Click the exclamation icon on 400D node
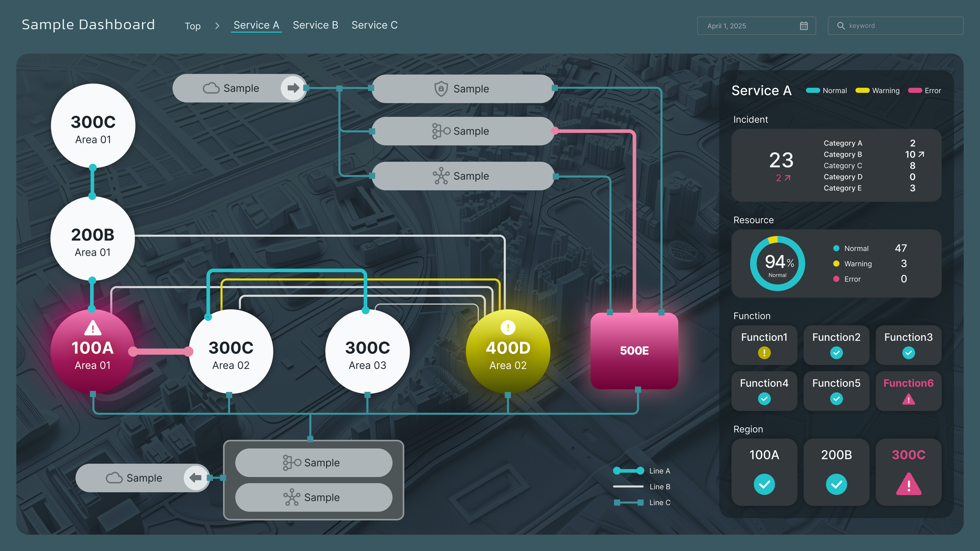 tap(508, 327)
